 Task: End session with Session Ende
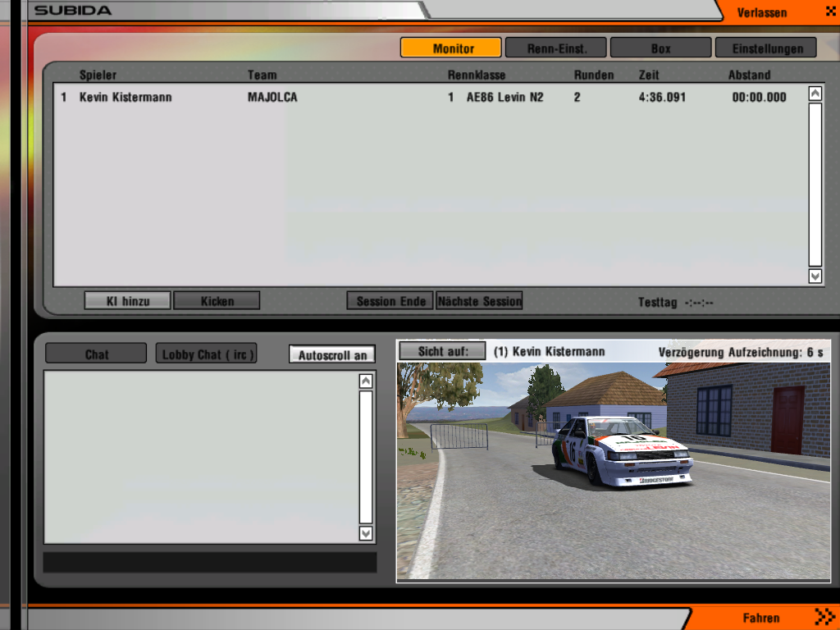click(x=390, y=301)
